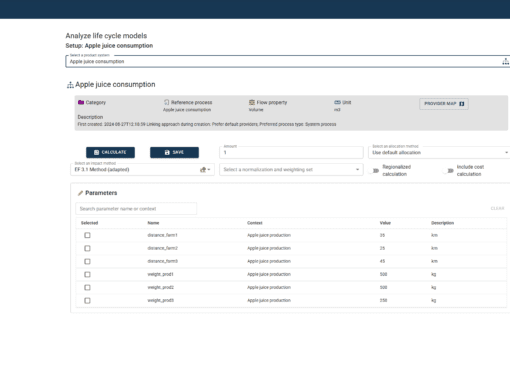Open the impact method dropdown
Image resolution: width=510 pixels, height=382 pixels.
click(142, 170)
